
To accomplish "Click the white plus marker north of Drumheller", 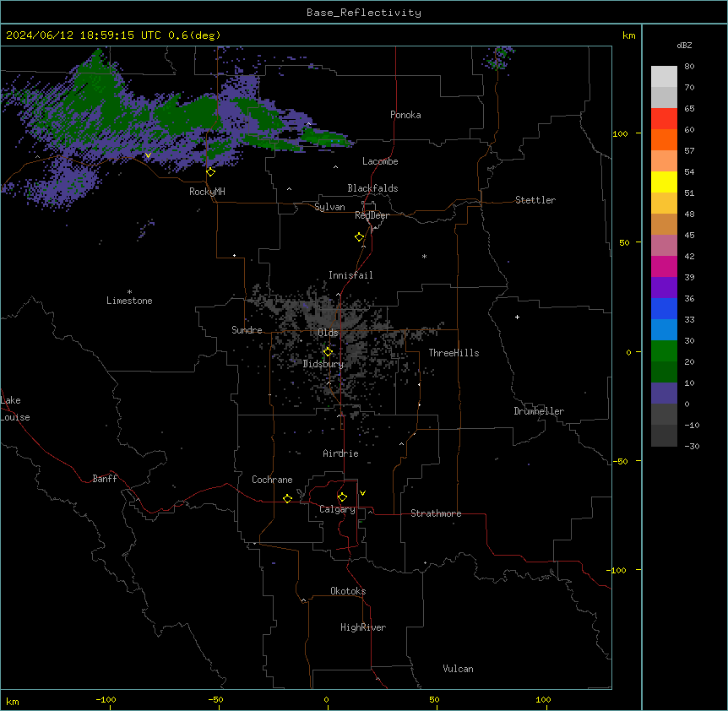I will point(517,317).
